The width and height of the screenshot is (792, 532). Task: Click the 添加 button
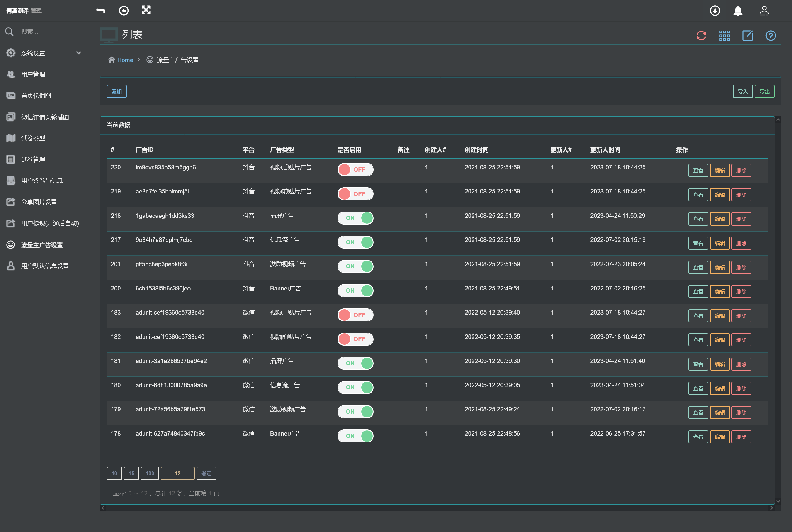[x=116, y=91]
